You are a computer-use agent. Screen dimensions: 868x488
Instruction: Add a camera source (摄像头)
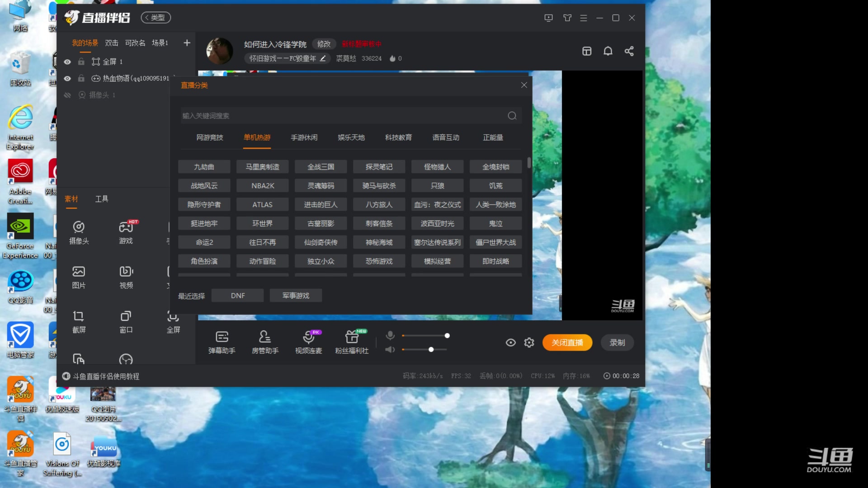click(79, 233)
